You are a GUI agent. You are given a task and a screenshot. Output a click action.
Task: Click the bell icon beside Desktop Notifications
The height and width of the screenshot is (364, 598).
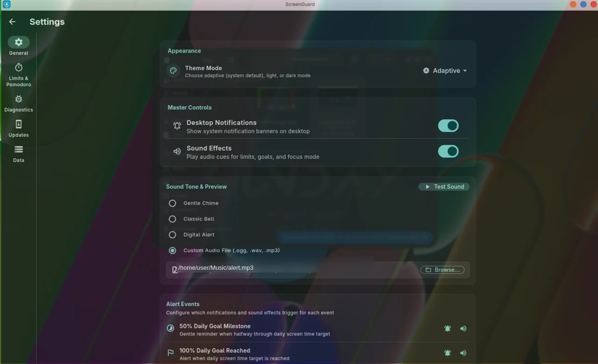[x=177, y=126]
